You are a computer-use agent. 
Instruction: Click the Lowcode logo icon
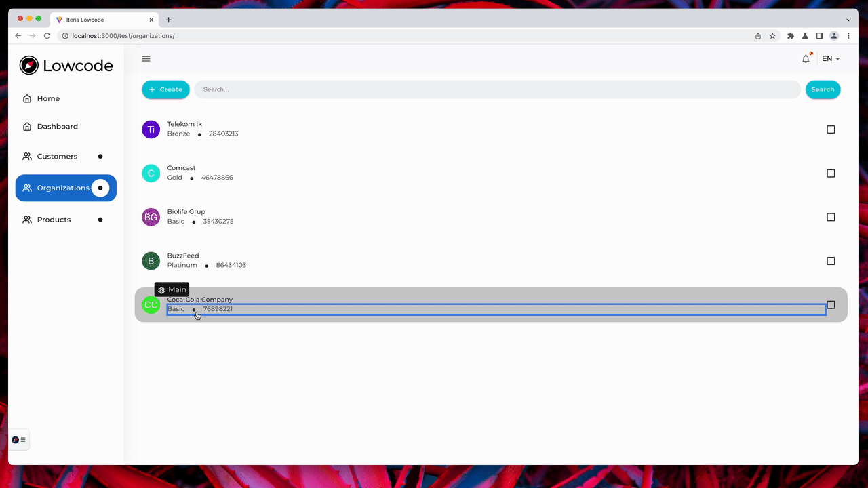29,65
